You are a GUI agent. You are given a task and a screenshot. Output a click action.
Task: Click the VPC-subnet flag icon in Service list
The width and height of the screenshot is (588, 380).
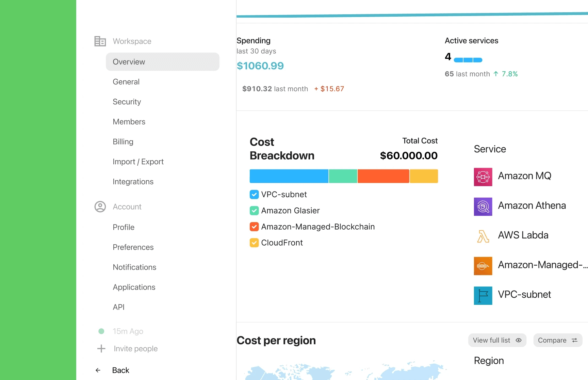pos(483,295)
